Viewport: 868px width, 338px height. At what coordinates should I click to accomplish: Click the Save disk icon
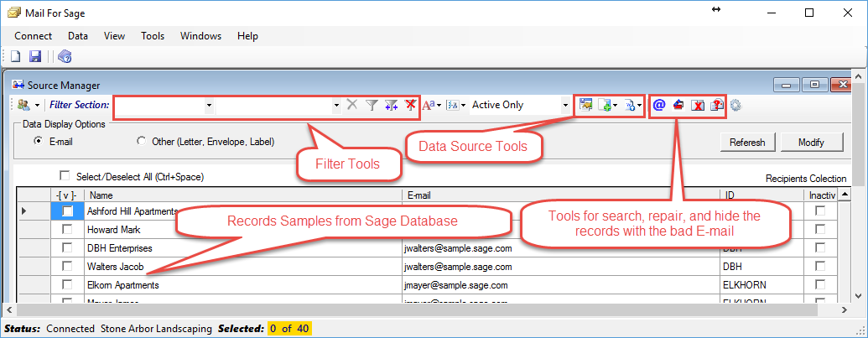coord(35,56)
